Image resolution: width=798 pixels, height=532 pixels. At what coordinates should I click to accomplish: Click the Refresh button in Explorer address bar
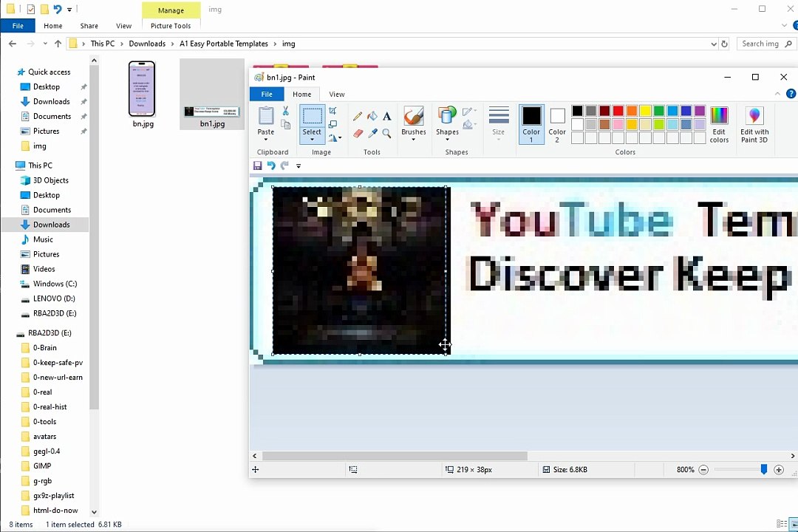(x=724, y=44)
